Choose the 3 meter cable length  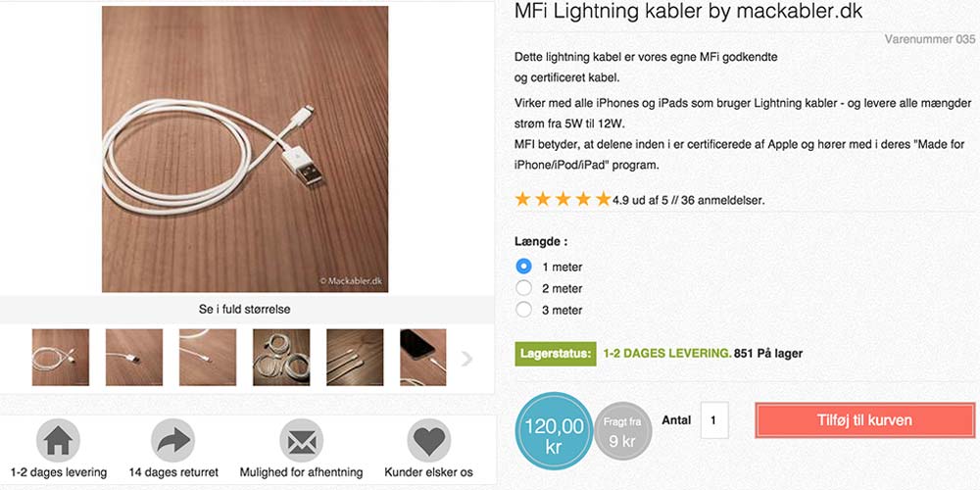pyautogui.click(x=523, y=310)
